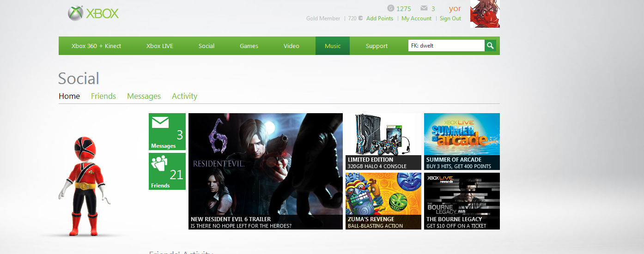644x254 pixels.
Task: Click the 1275 gamerscore value
Action: pyautogui.click(x=404, y=8)
